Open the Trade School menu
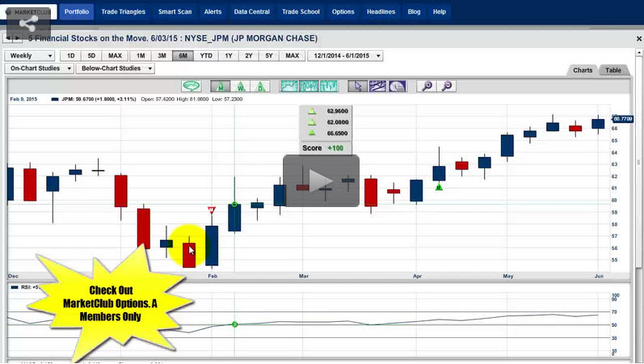Viewport: 644px width, 364px height. click(x=301, y=11)
